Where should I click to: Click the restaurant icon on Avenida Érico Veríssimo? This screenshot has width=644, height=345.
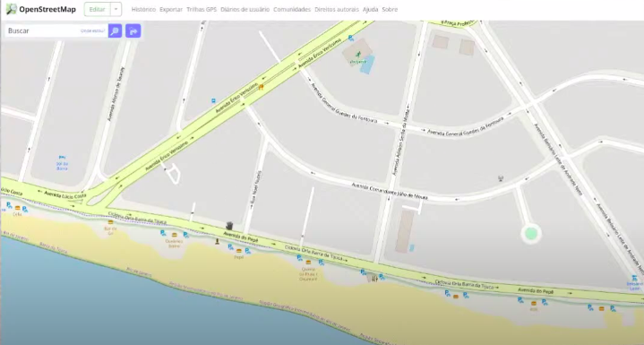pos(261,87)
